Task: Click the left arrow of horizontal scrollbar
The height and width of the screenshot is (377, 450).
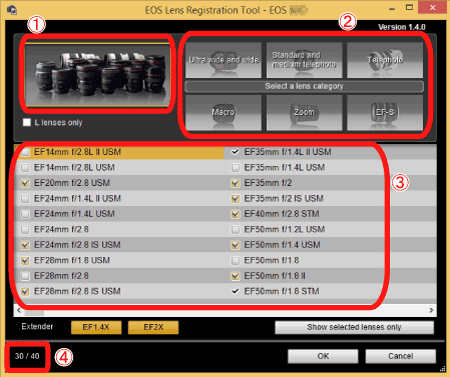Action: 19,310
